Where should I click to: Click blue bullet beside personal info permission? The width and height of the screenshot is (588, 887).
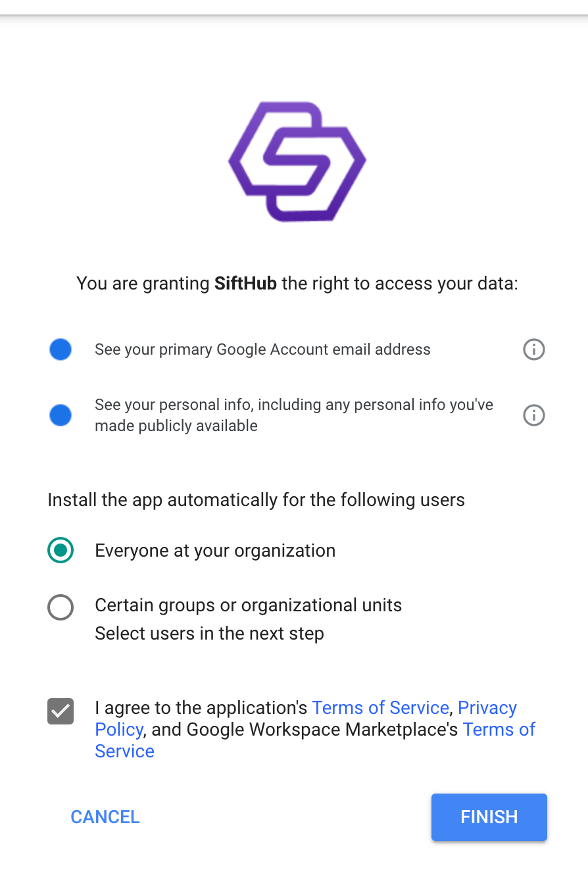point(61,415)
